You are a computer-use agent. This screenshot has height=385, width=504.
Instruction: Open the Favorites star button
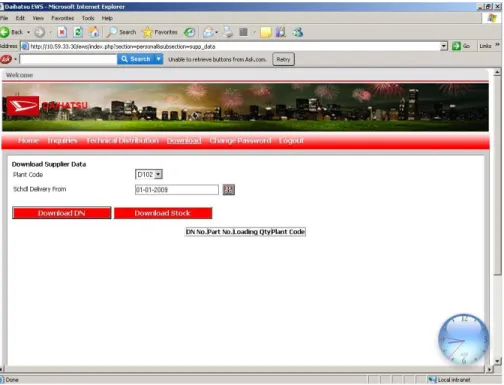pos(160,32)
